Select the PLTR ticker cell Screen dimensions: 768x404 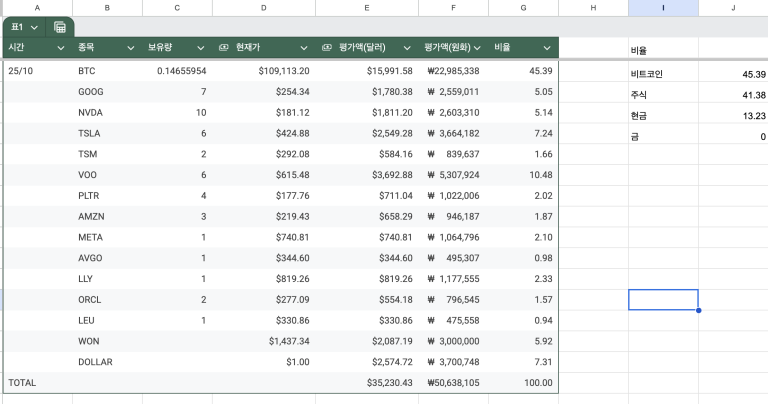click(x=107, y=196)
